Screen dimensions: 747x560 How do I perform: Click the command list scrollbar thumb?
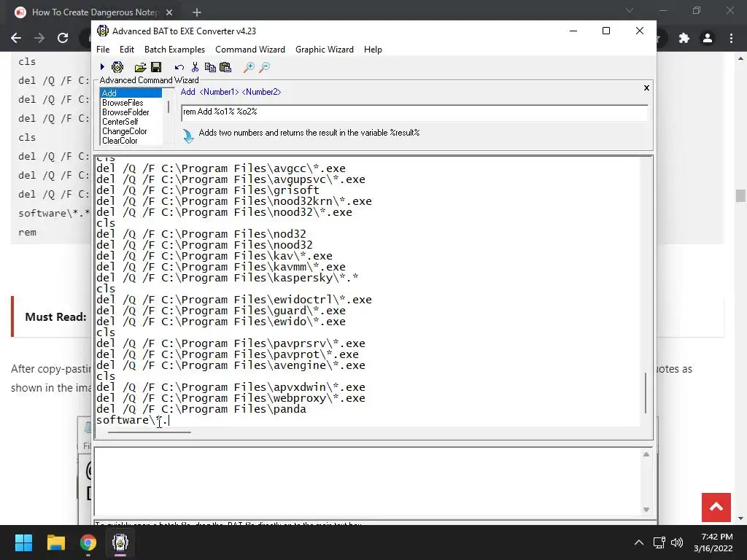click(x=169, y=106)
